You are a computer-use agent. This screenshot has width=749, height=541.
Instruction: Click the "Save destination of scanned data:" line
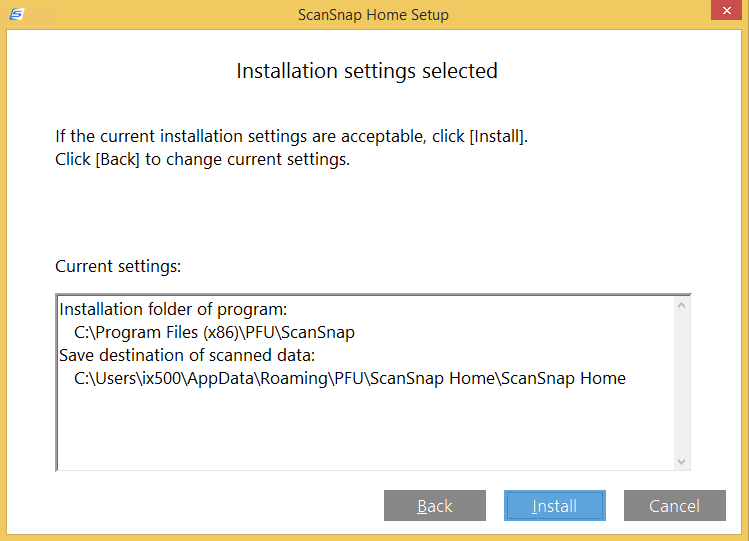[x=187, y=355]
